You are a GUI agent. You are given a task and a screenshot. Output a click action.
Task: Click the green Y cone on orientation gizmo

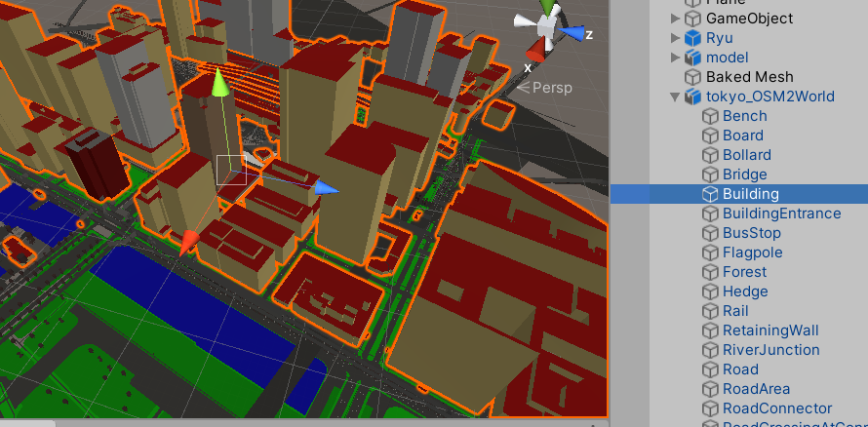pos(548,9)
